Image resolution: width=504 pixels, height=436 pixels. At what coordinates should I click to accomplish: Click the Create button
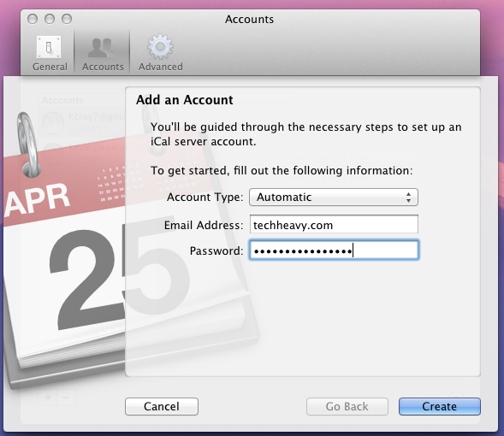[x=439, y=406]
